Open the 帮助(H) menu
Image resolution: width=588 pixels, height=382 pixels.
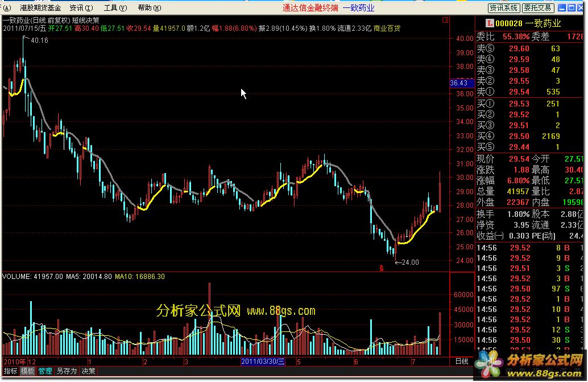point(150,8)
